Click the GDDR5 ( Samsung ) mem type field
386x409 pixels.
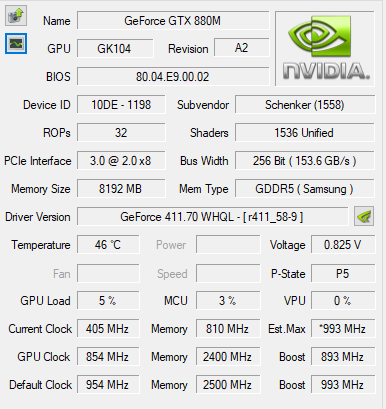pos(305,189)
